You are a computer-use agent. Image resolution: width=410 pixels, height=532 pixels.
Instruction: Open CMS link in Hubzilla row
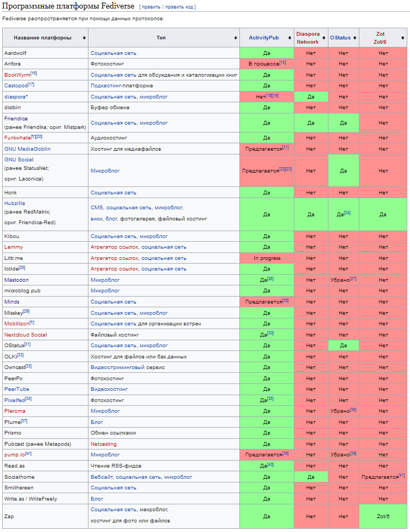point(96,208)
